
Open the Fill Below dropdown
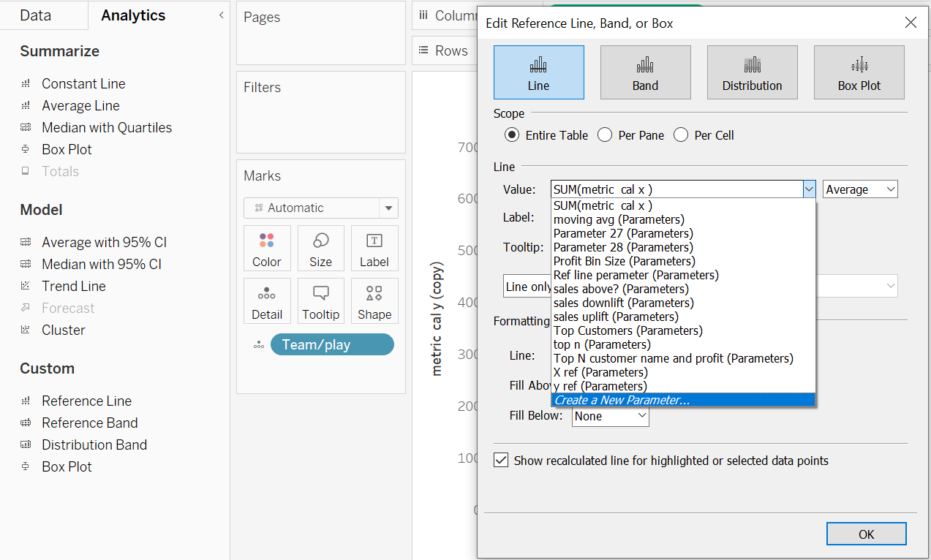pos(611,416)
